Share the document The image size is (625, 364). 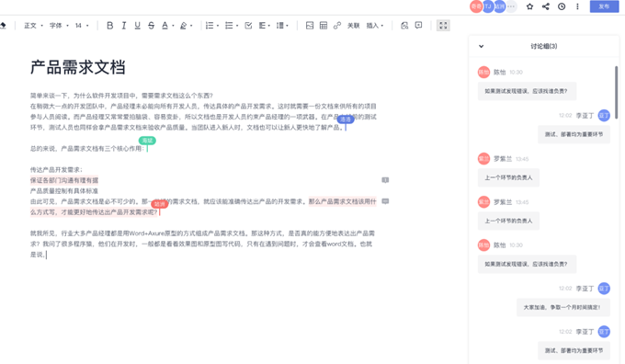(x=546, y=6)
